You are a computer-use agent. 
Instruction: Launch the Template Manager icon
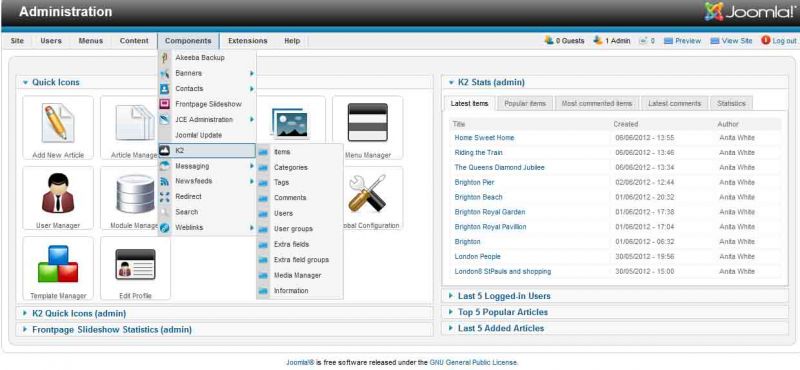(58, 268)
